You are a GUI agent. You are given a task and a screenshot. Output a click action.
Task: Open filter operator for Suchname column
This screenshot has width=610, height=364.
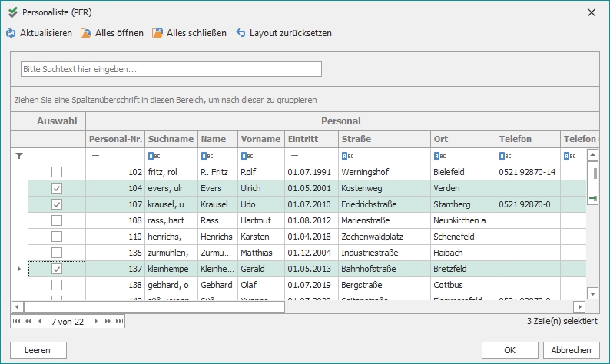pos(154,156)
